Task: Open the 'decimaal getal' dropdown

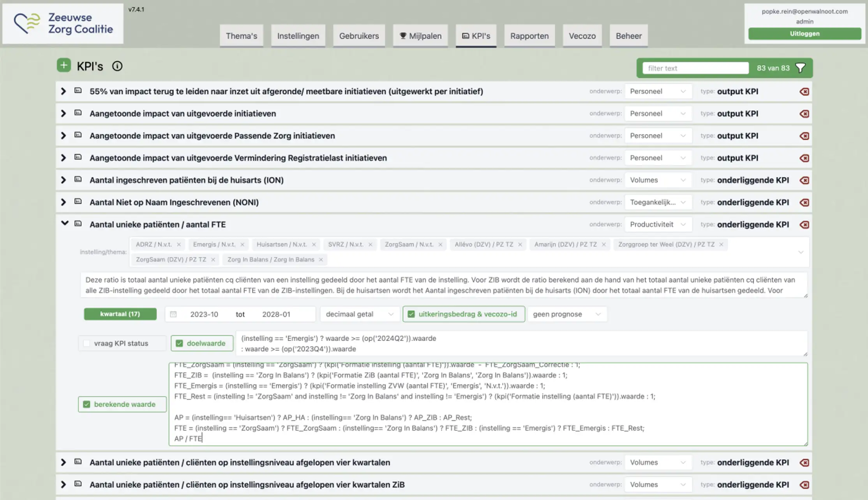Action: point(359,314)
